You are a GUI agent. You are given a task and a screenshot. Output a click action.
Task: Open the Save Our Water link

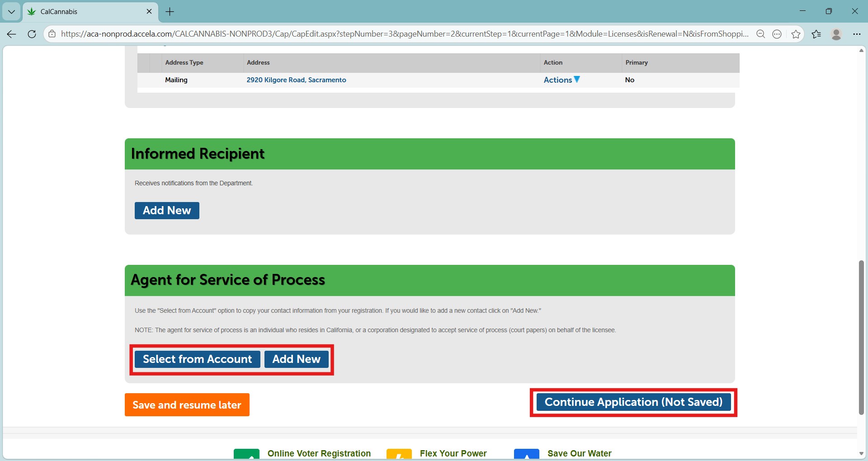pyautogui.click(x=580, y=453)
